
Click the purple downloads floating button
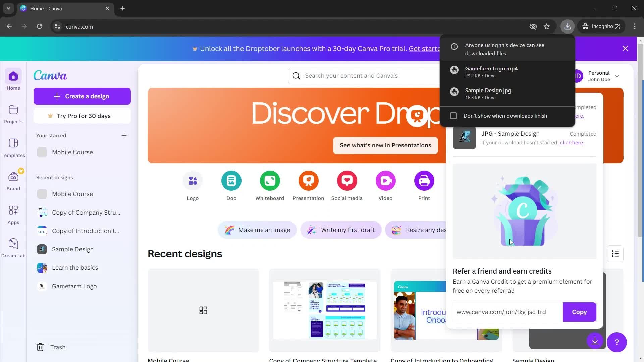coord(595,341)
